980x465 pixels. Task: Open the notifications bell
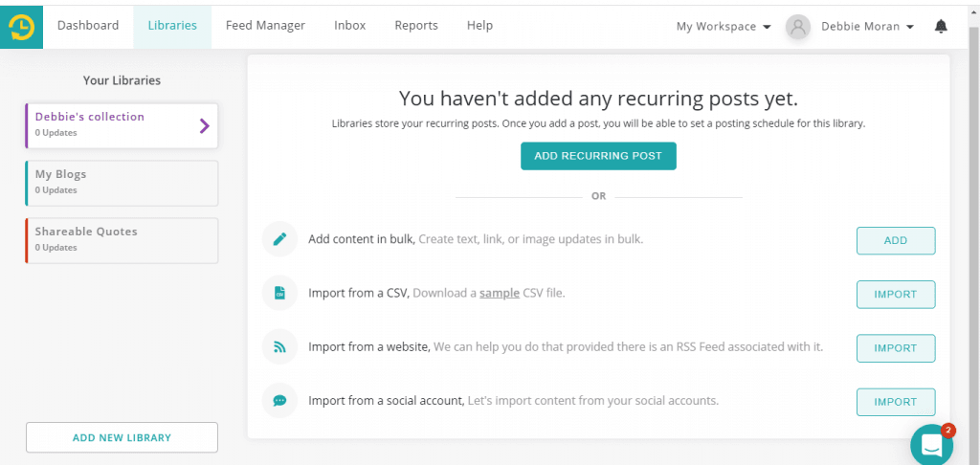(x=941, y=26)
